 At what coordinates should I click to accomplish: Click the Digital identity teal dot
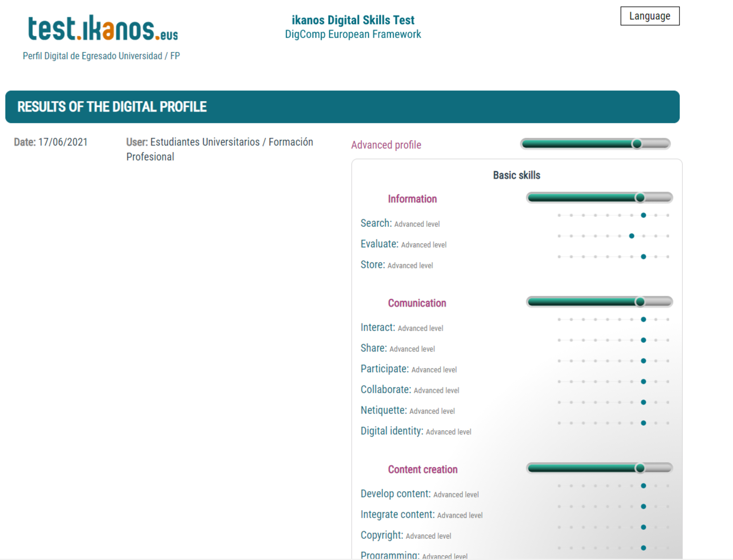643,423
